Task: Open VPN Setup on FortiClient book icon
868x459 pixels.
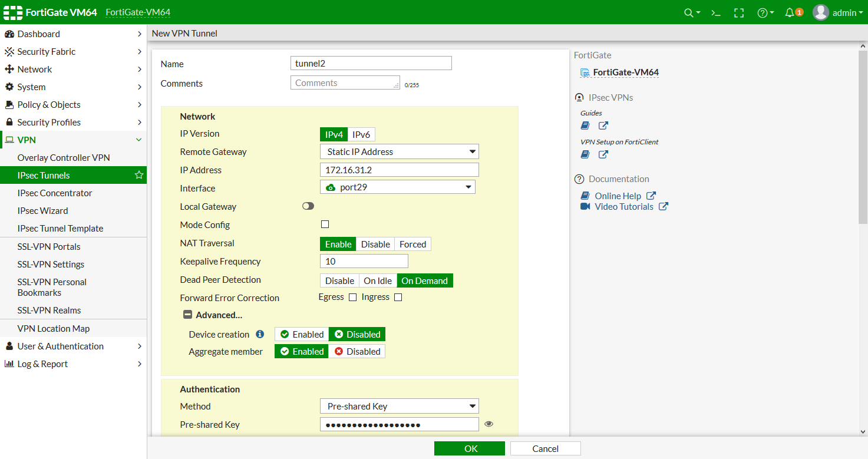Action: [x=585, y=154]
